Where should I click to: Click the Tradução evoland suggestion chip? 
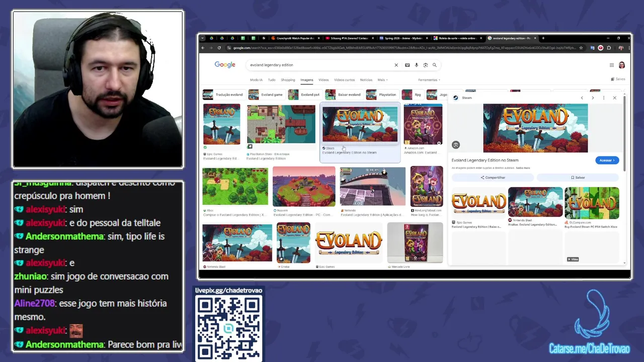pos(223,95)
